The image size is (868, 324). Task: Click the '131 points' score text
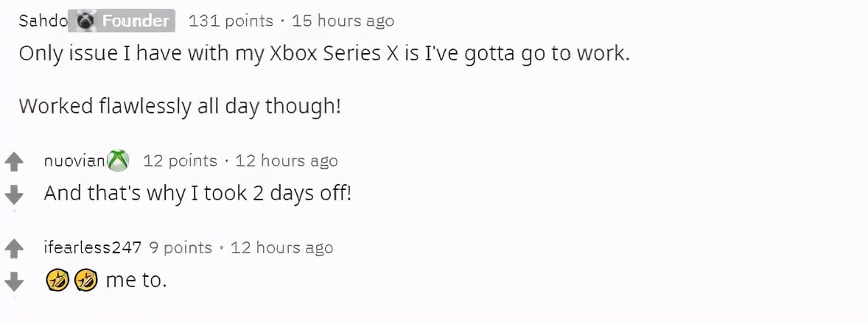click(231, 21)
